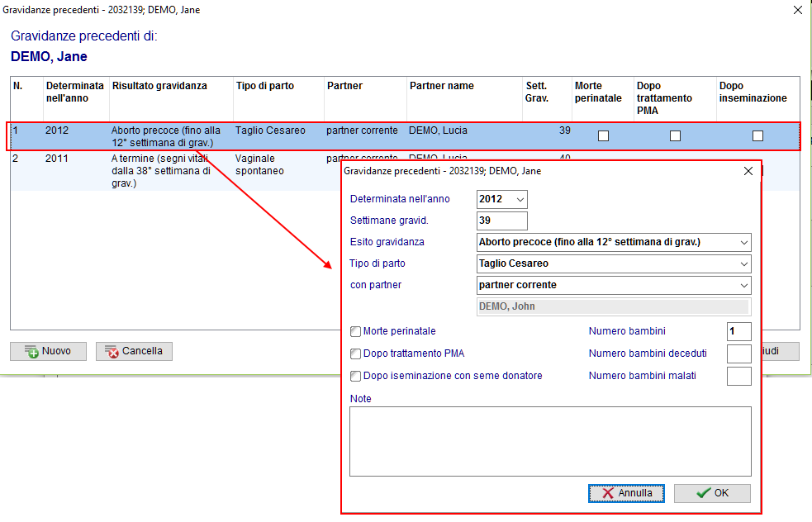Click the Numero bambini malati field
Screen dimensions: 812x522
(x=739, y=376)
